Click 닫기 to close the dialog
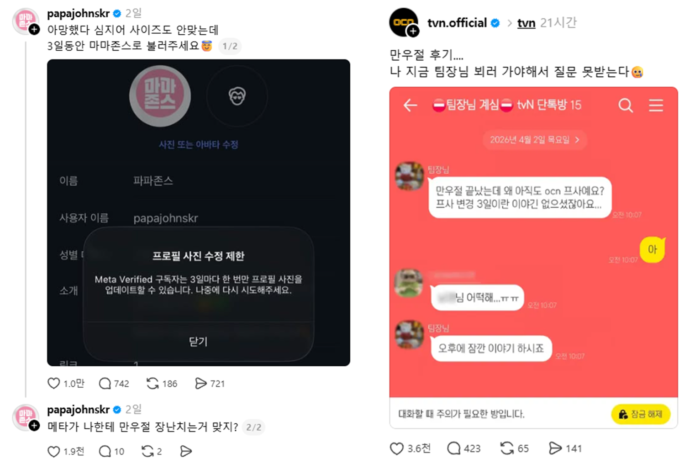 198,342
